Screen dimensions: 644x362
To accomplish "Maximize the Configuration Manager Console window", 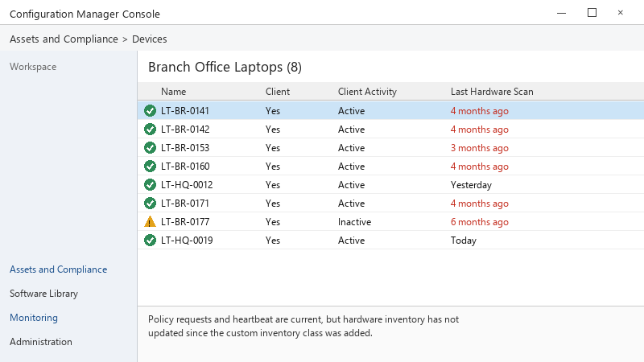I will pyautogui.click(x=592, y=13).
